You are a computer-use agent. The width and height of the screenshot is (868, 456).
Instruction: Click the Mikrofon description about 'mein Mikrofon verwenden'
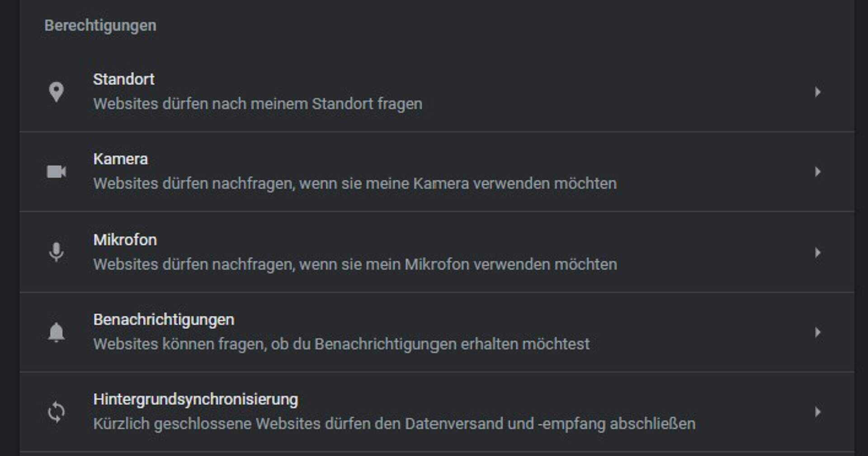click(x=355, y=264)
